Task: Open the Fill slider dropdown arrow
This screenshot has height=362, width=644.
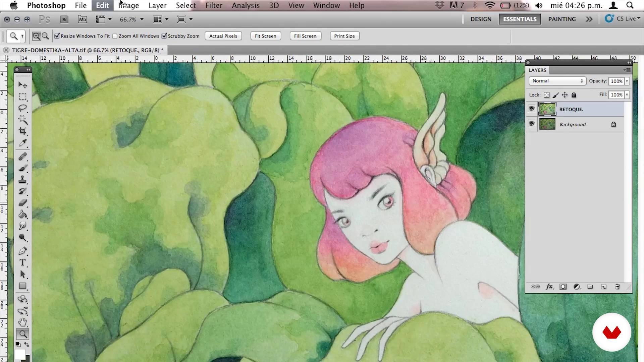Action: click(627, 95)
